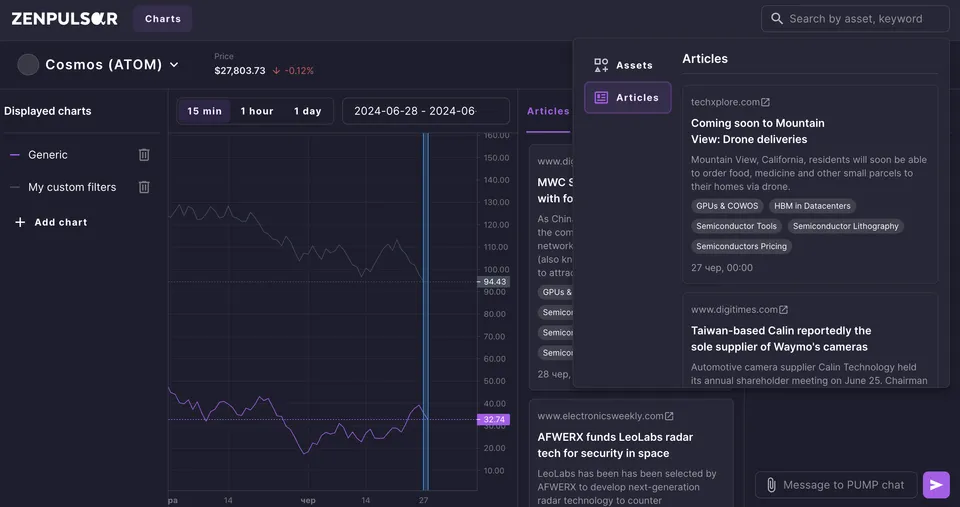Open the date range picker 2024-06-28

pyautogui.click(x=426, y=111)
